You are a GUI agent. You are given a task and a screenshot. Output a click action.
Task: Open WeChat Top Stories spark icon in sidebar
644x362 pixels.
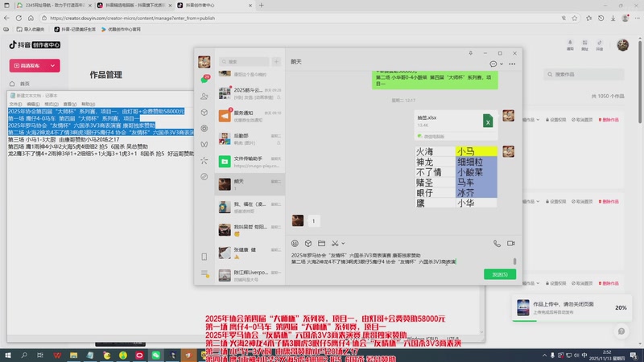coord(204,160)
